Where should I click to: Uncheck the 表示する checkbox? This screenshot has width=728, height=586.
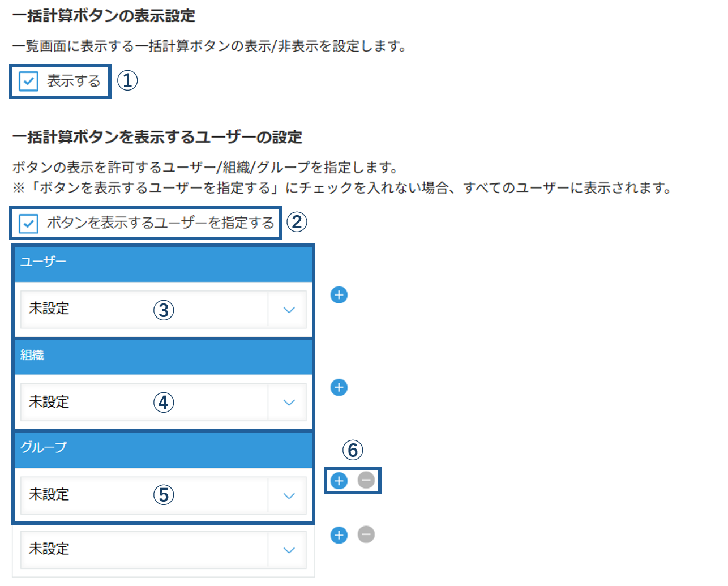[x=28, y=82]
